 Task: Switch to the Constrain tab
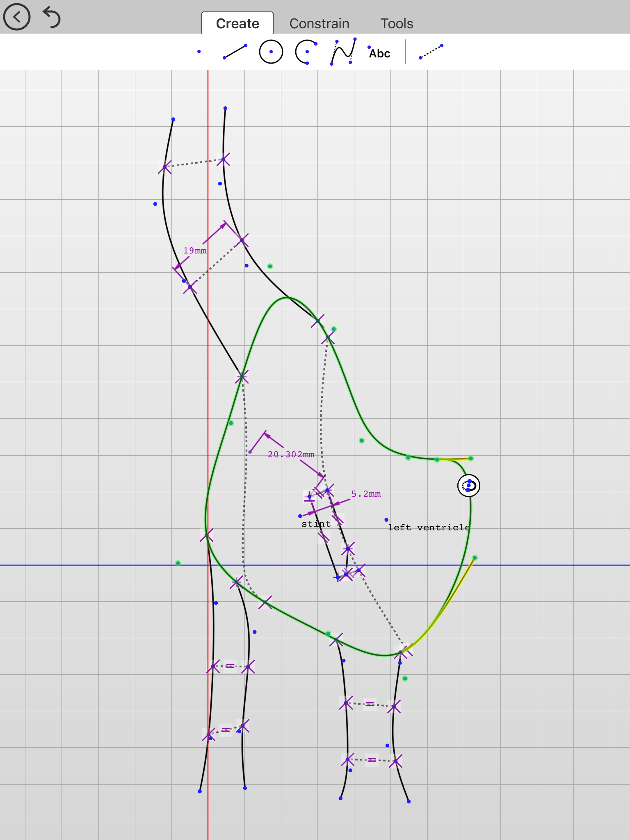(319, 23)
